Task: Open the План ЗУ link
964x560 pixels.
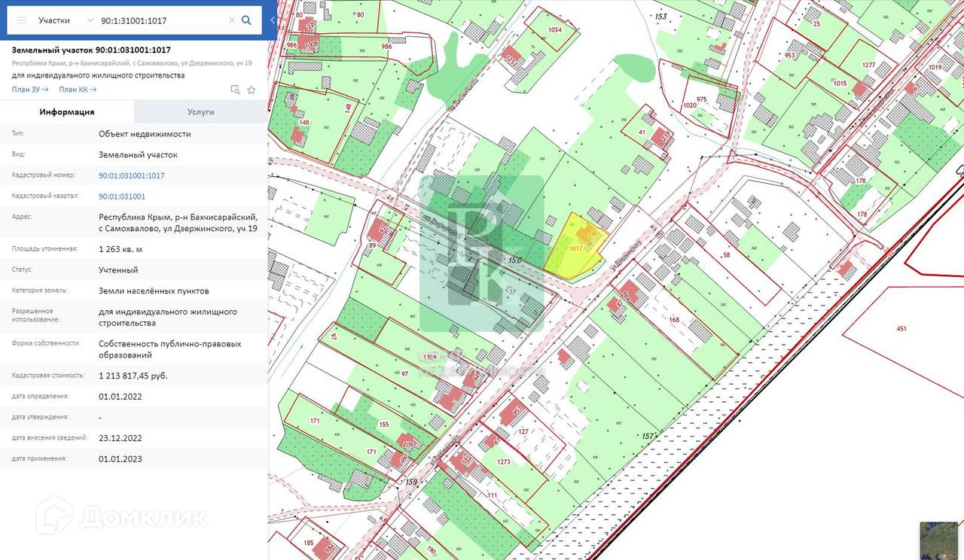Action: click(x=30, y=90)
